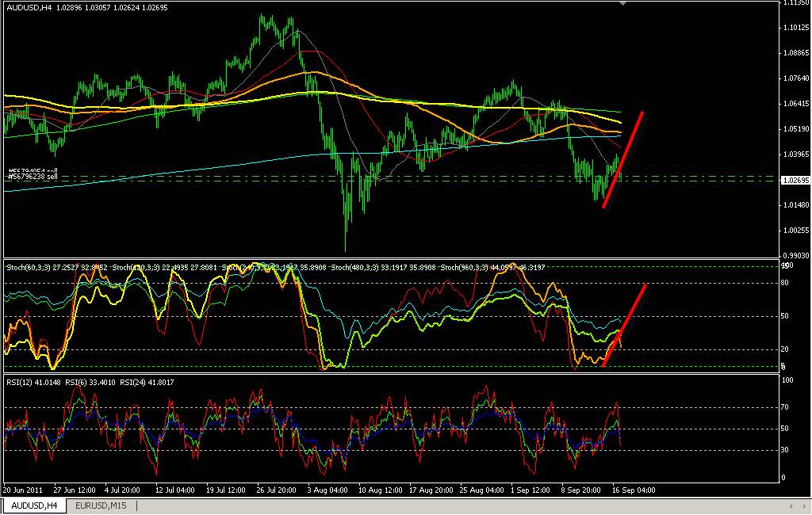Click the left tab-scroll arrow
The width and height of the screenshot is (812, 515).
(791, 506)
